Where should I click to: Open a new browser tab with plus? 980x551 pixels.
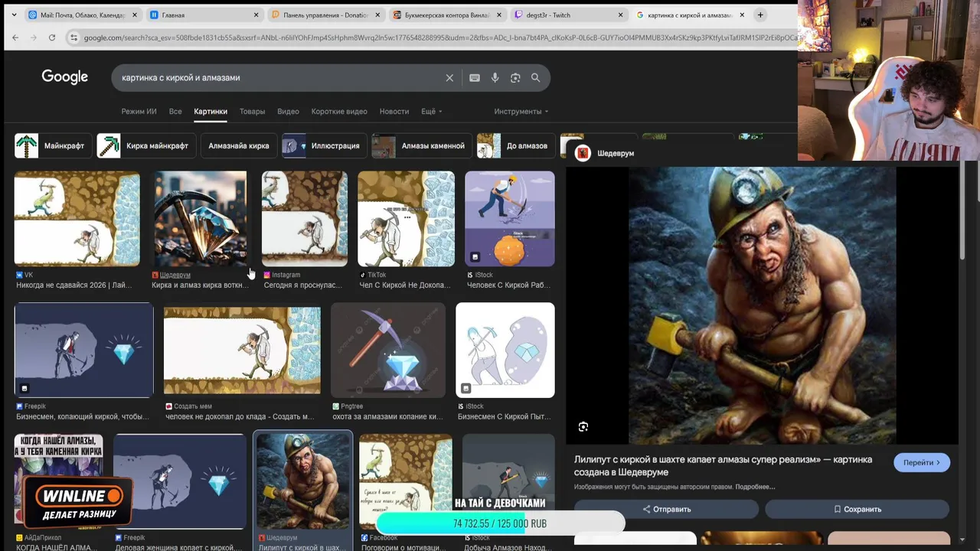tap(760, 15)
